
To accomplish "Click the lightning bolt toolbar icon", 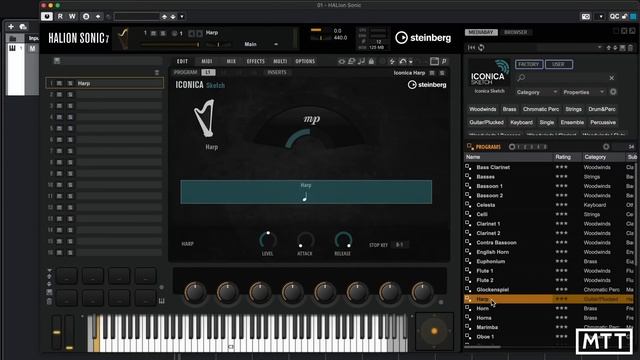I will coord(392,61).
